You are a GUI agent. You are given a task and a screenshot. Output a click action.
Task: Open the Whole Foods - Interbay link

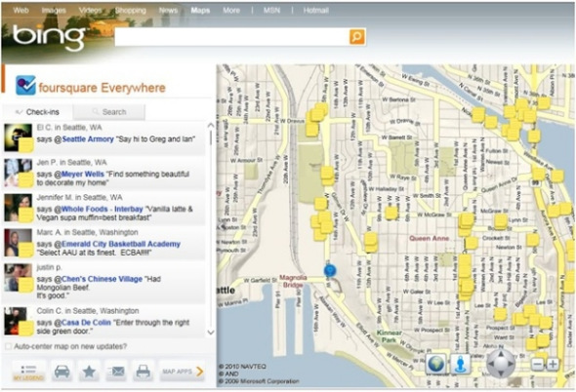click(x=103, y=209)
